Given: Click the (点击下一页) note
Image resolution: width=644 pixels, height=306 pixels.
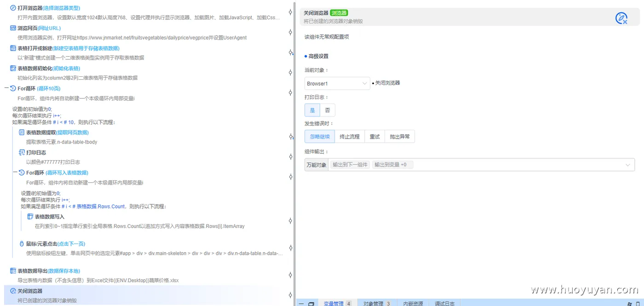Looking at the screenshot, I should tap(71, 243).
